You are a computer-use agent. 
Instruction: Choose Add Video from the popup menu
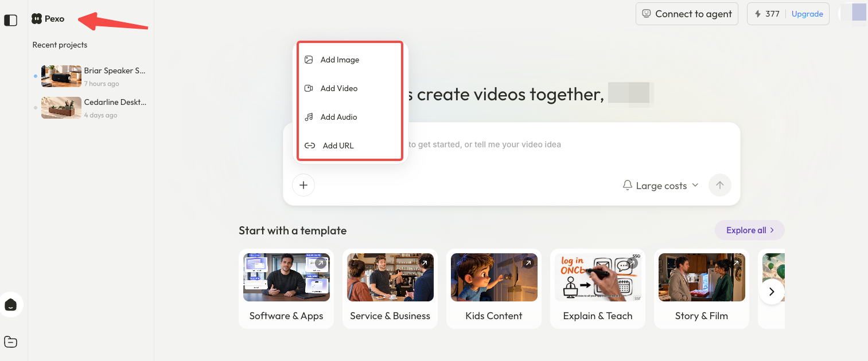click(350, 88)
